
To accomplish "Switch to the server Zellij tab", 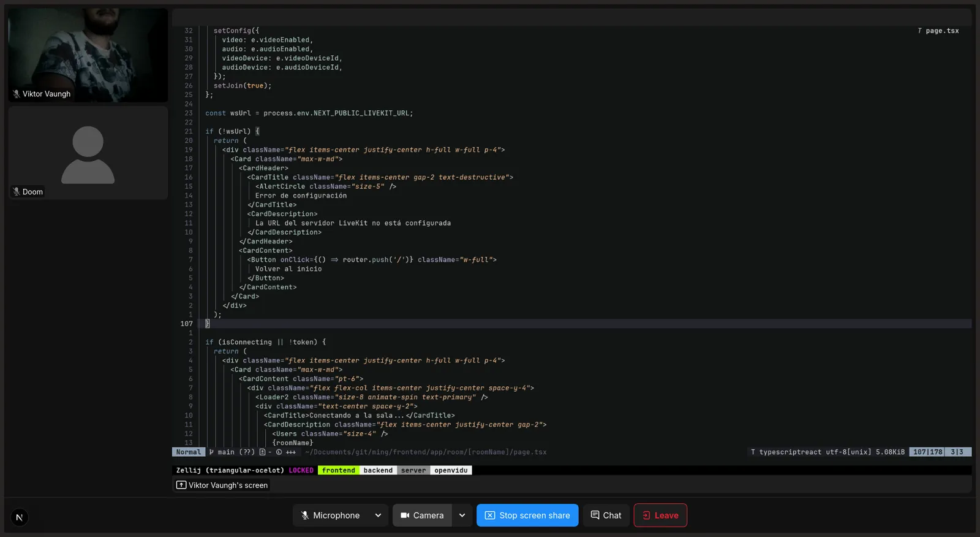I will point(413,471).
